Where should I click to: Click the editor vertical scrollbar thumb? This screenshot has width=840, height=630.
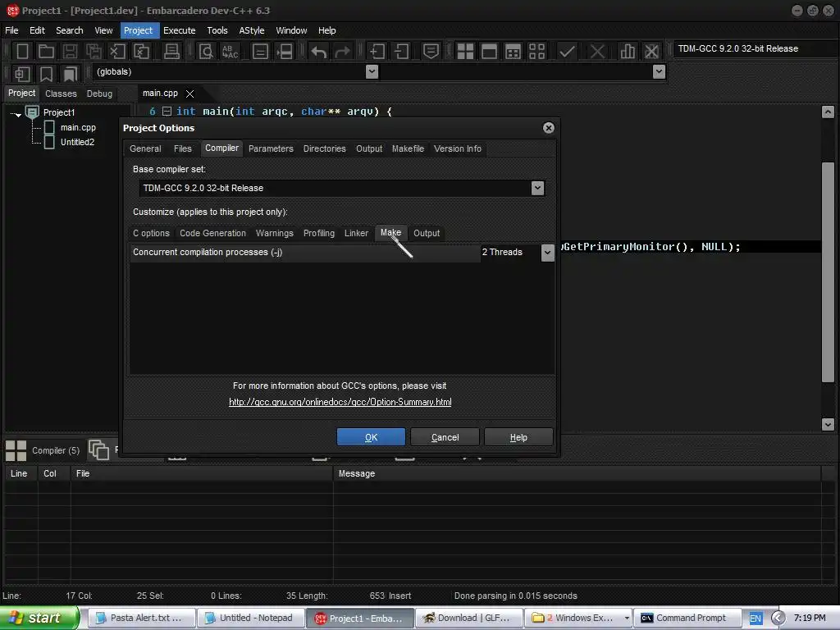point(828,272)
